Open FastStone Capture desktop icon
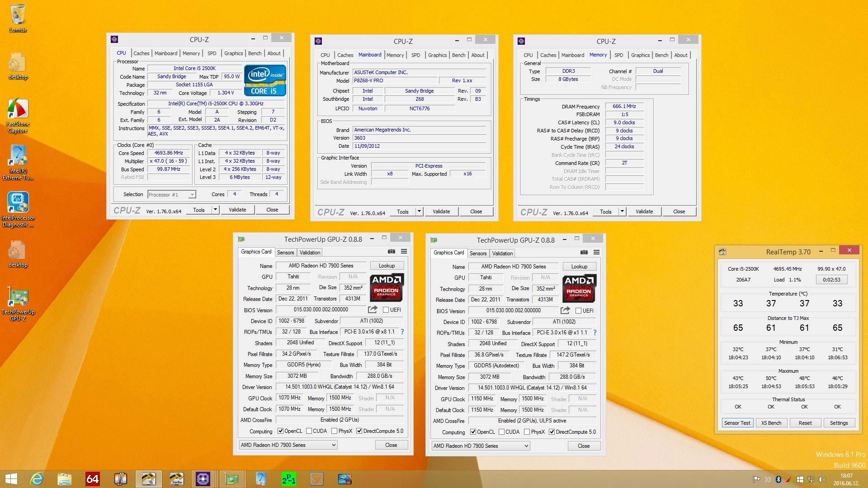The height and width of the screenshot is (488, 868). click(18, 116)
